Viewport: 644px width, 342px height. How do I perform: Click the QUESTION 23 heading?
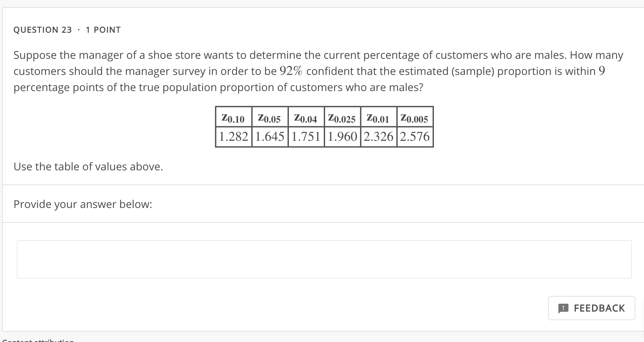[43, 30]
